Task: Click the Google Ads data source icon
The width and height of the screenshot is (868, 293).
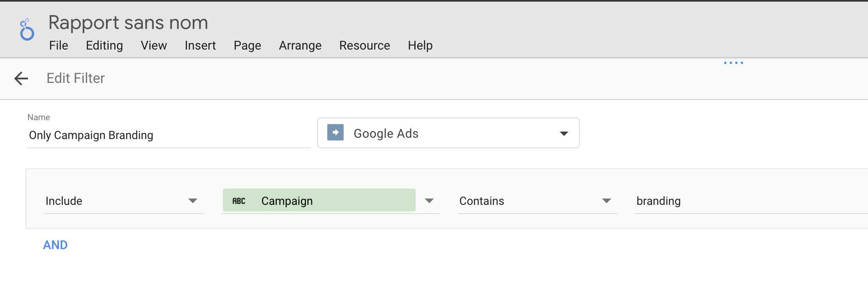Action: [x=335, y=132]
